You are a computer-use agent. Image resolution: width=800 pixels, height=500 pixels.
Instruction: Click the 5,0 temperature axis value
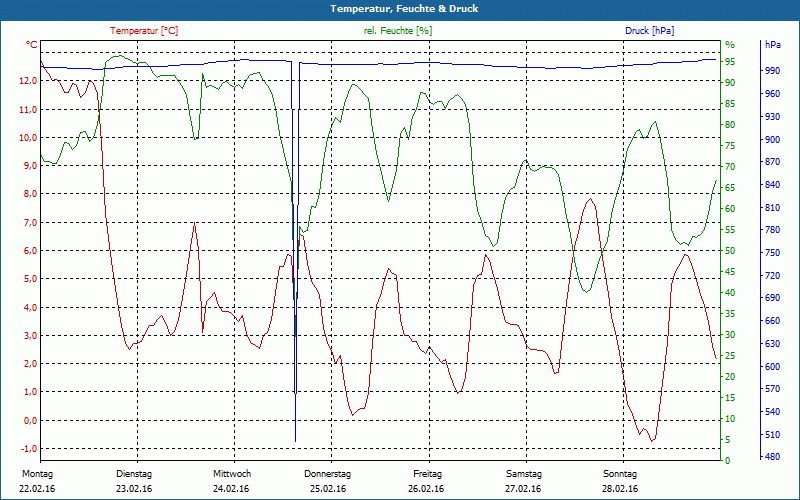(x=30, y=279)
